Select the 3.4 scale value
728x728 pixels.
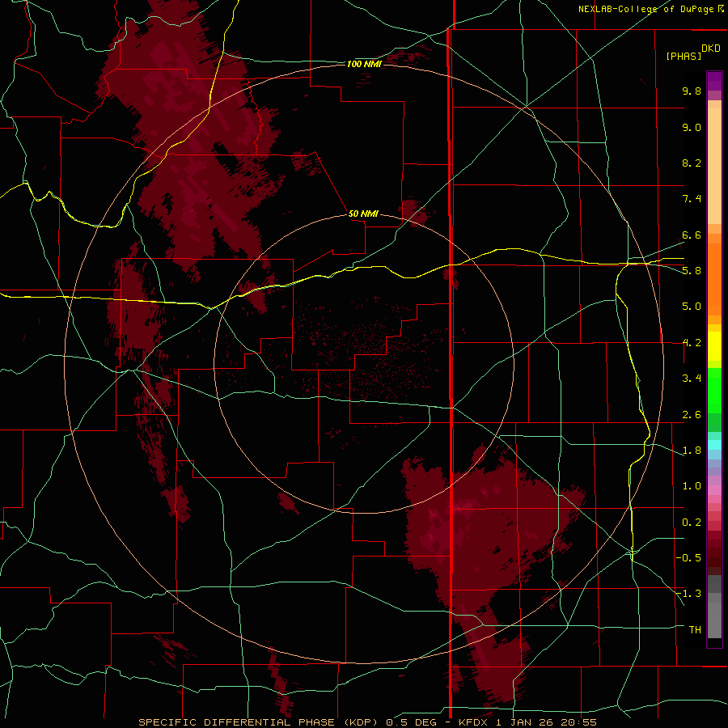click(x=692, y=379)
